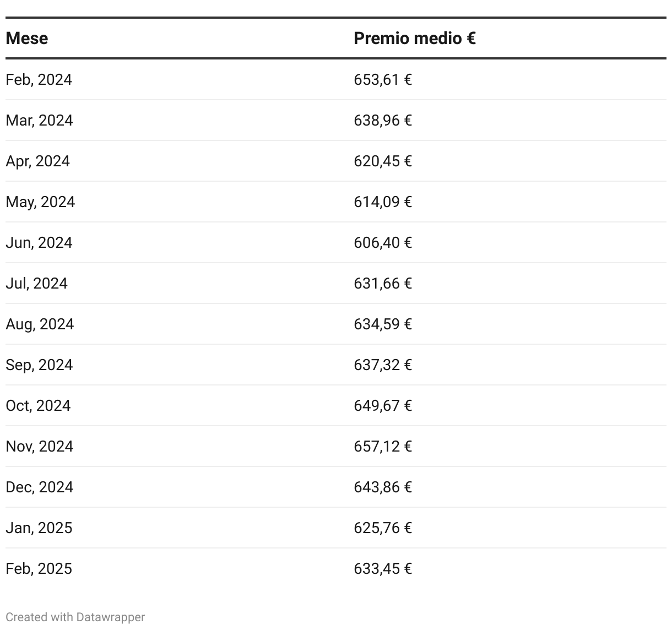Select the Mar, 2024 row label
672x630 pixels.
click(40, 121)
